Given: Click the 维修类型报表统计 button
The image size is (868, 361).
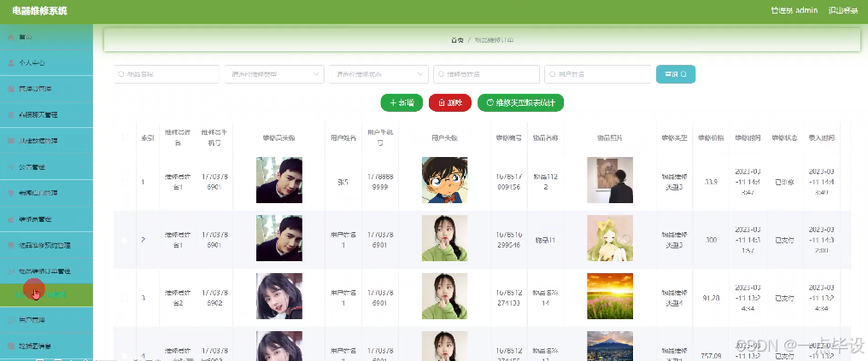Looking at the screenshot, I should coord(520,102).
